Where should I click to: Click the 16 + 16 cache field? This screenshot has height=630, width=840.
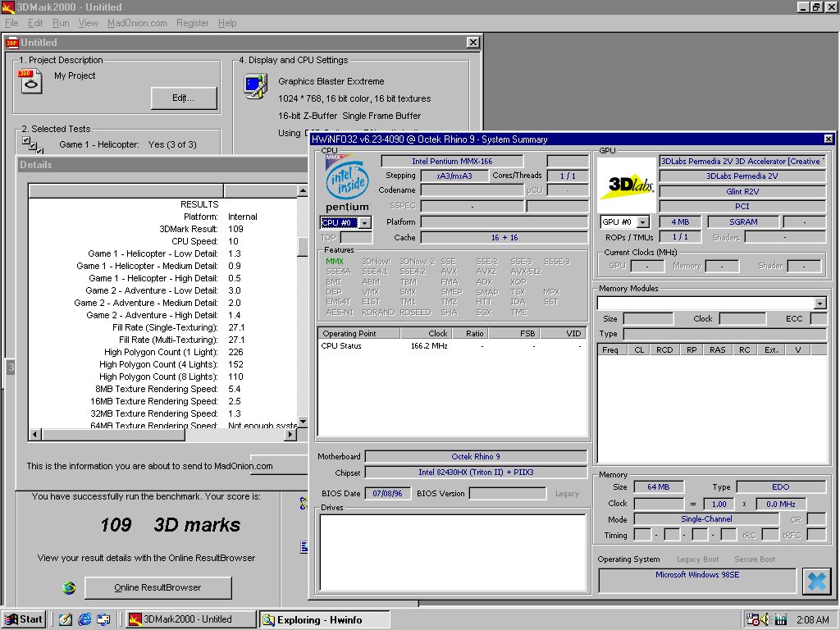(504, 238)
